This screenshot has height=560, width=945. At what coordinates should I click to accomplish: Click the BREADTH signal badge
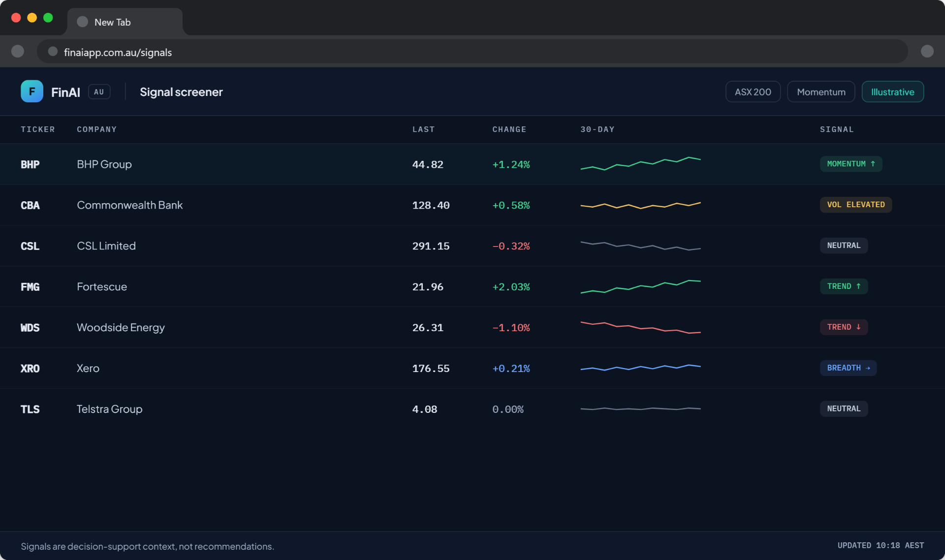848,368
